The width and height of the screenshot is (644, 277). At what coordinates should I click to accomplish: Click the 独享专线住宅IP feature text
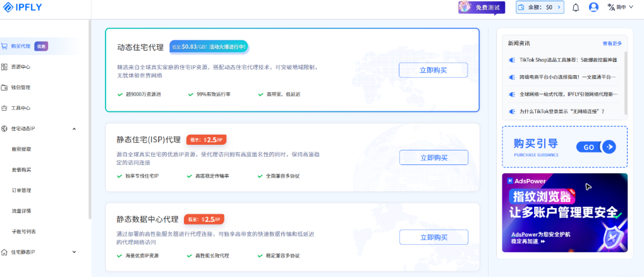tap(142, 176)
